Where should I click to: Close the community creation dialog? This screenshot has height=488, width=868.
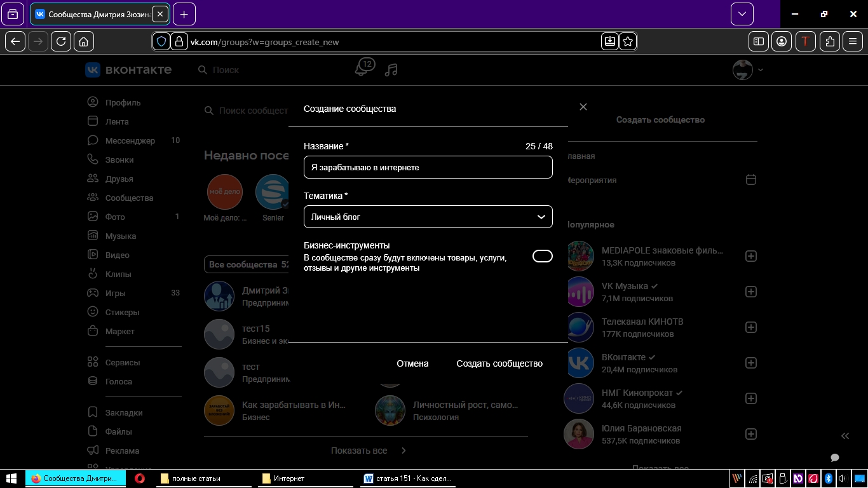[x=583, y=107]
